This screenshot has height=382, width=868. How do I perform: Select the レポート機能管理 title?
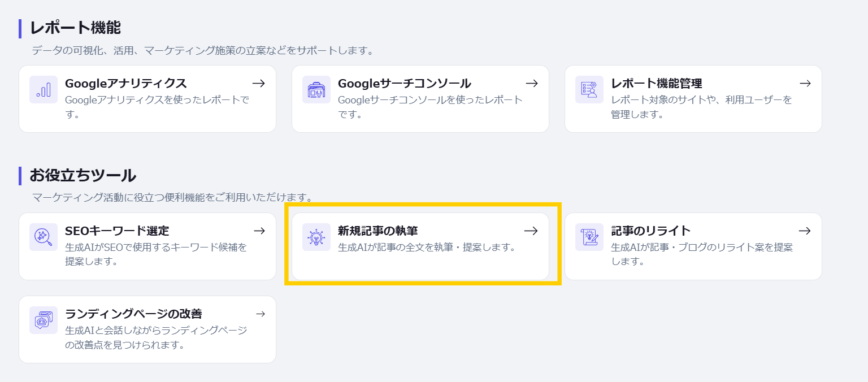click(656, 84)
